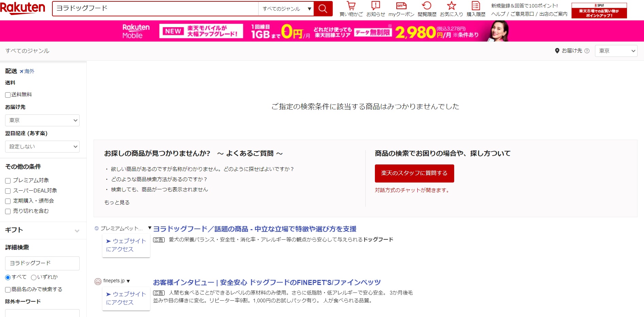The width and height of the screenshot is (644, 317).
Task: Click the 詳細検索 keyword input field
Action: [42, 263]
